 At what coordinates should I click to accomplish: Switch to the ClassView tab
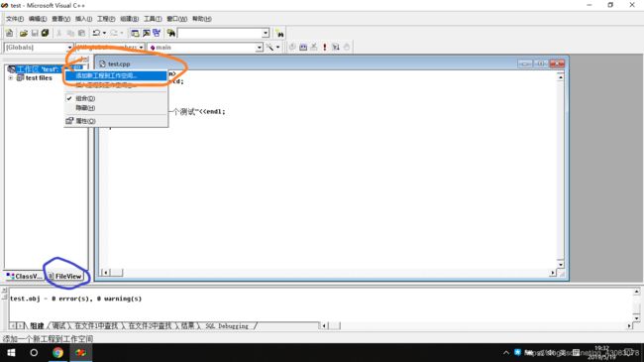tap(24, 276)
